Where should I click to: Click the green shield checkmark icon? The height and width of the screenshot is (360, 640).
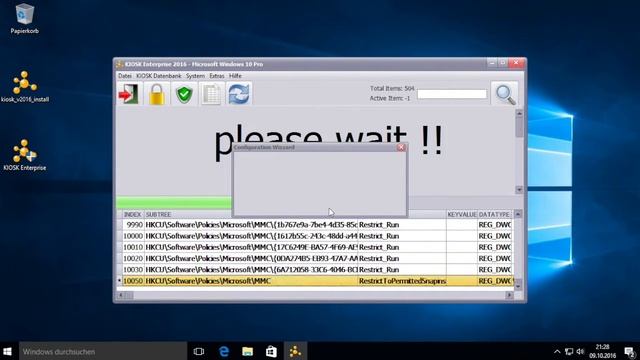184,93
